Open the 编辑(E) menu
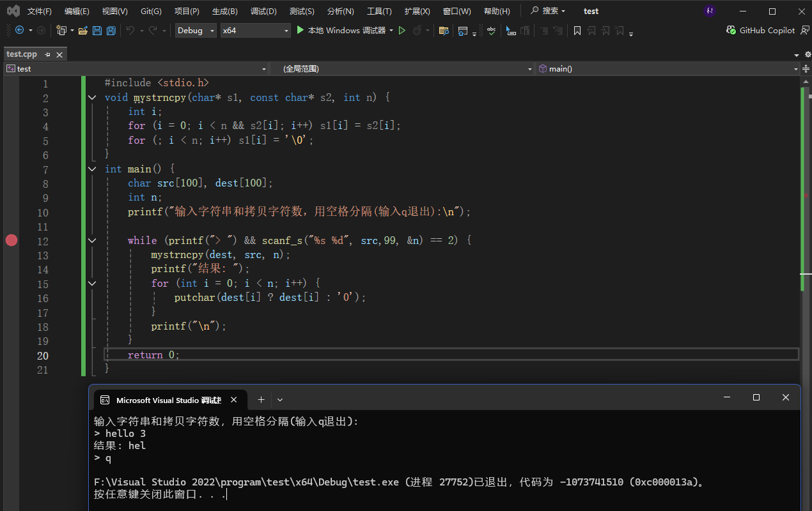The image size is (812, 511). (77, 11)
